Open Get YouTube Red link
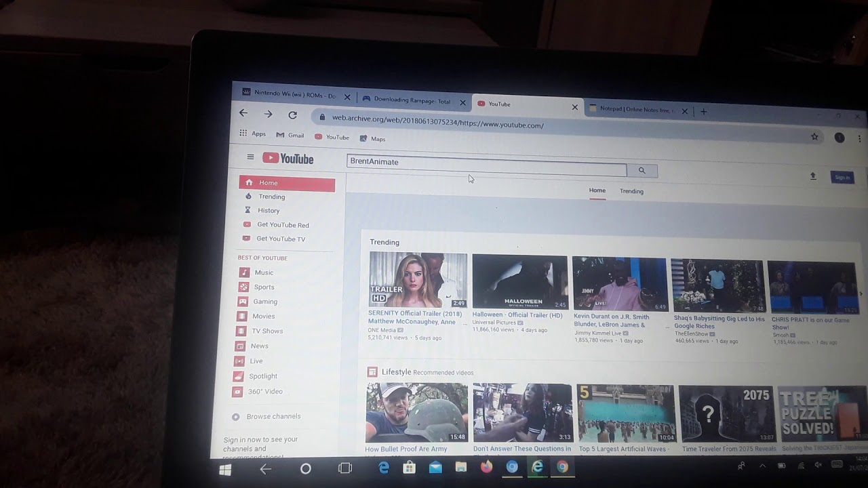The width and height of the screenshot is (868, 488). click(276, 225)
